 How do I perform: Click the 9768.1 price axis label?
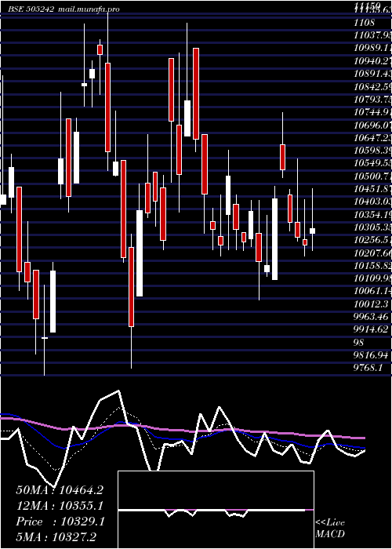click(368, 368)
